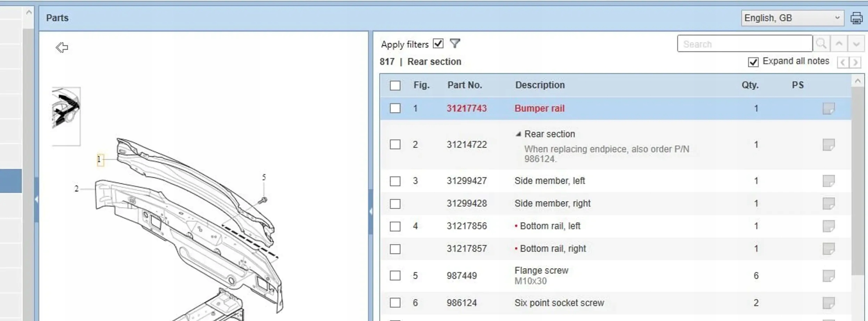Check the Flange screw row checkbox
This screenshot has width=868, height=321.
(x=395, y=276)
